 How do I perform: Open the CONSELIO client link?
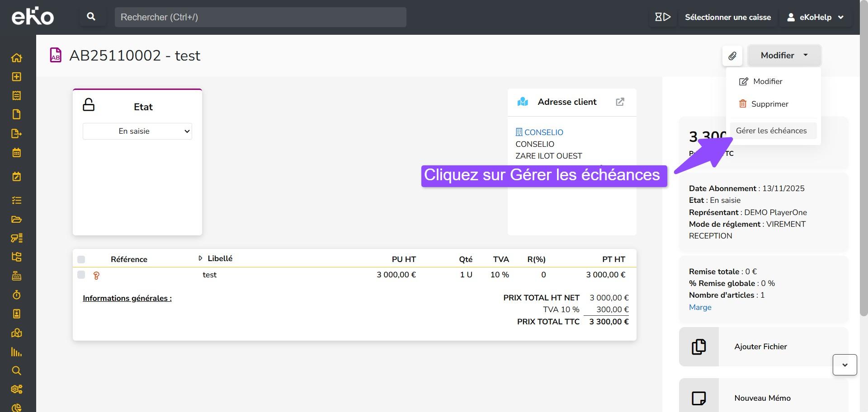[x=543, y=132]
